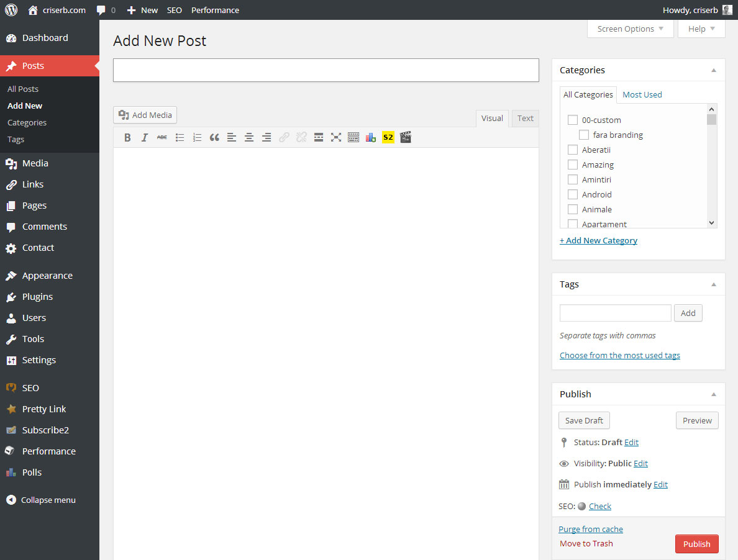Check the Amazing category
Viewport: 738px width, 560px height.
[x=572, y=165]
